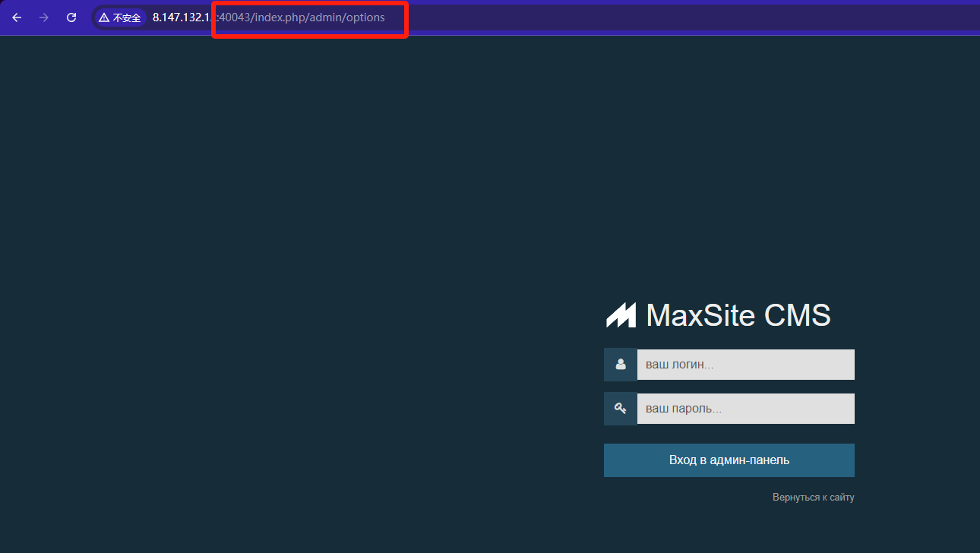Click the user silhouette icon beside login
This screenshot has height=553, width=980.
click(621, 365)
